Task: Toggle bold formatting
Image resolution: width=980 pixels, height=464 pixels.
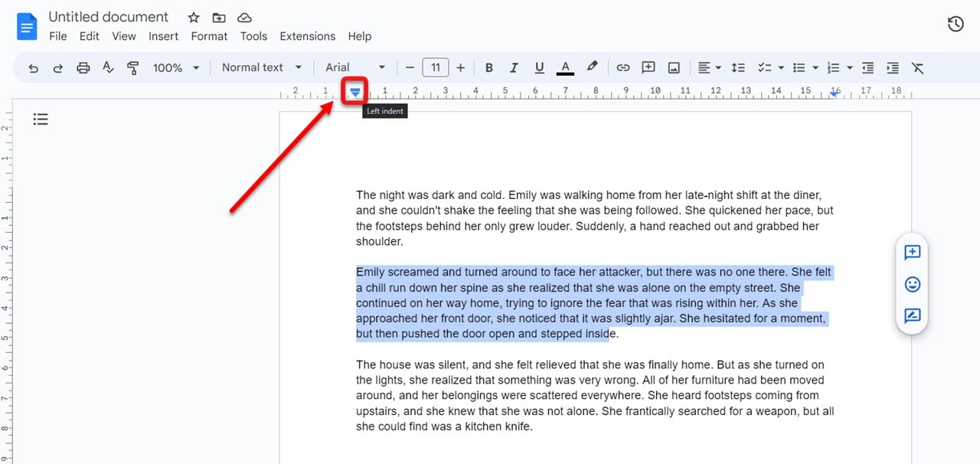Action: click(488, 67)
